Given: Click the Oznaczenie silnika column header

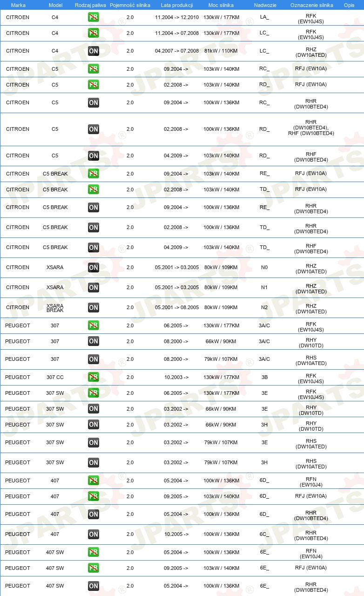Looking at the screenshot, I should coord(311,5).
